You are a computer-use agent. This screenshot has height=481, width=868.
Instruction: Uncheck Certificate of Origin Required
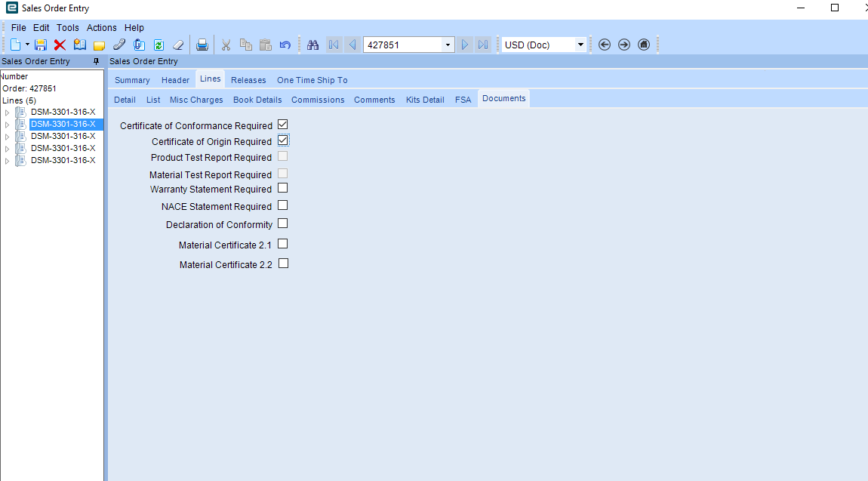283,140
